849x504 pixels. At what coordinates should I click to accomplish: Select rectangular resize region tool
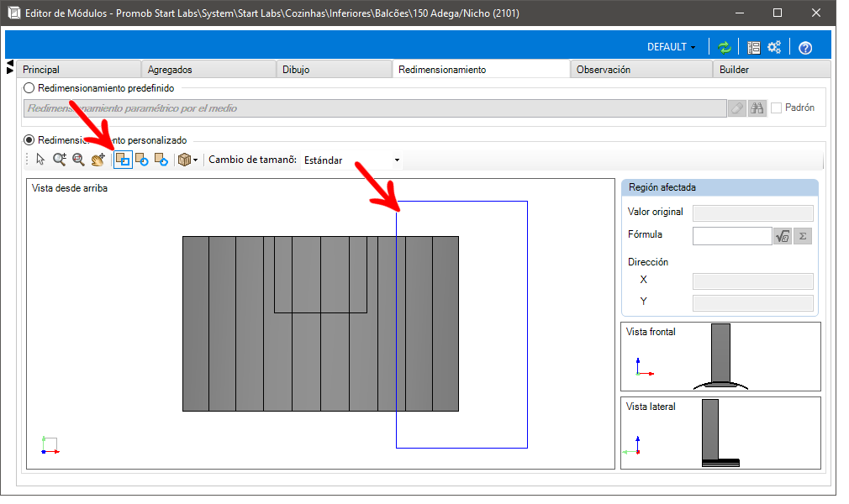click(x=123, y=160)
